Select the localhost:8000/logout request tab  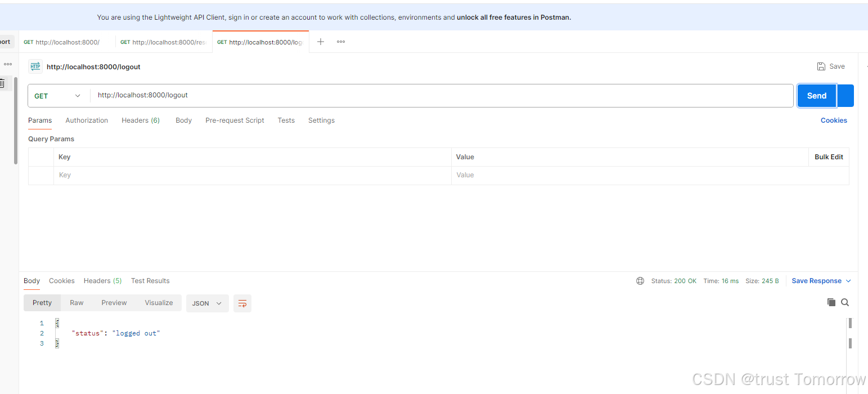[x=260, y=42]
